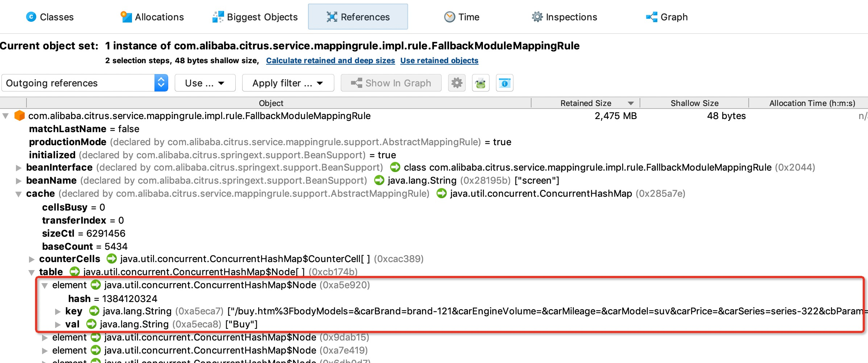
Task: Open the Graph tab
Action: pos(667,17)
